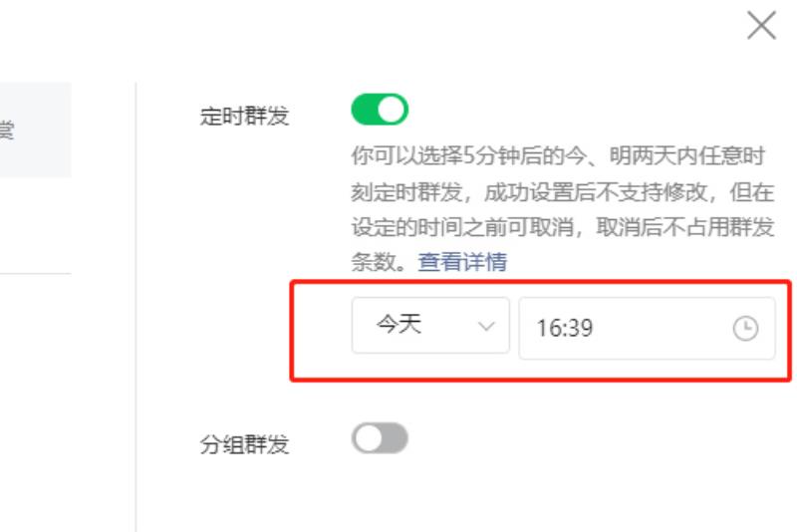Disable the 定时群发 scheduled send switch

380,110
